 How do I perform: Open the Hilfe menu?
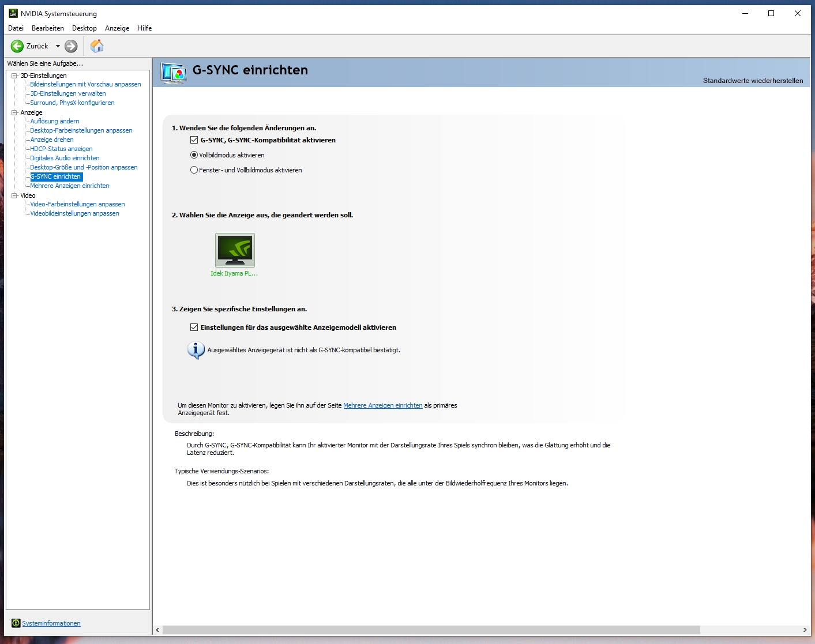145,28
